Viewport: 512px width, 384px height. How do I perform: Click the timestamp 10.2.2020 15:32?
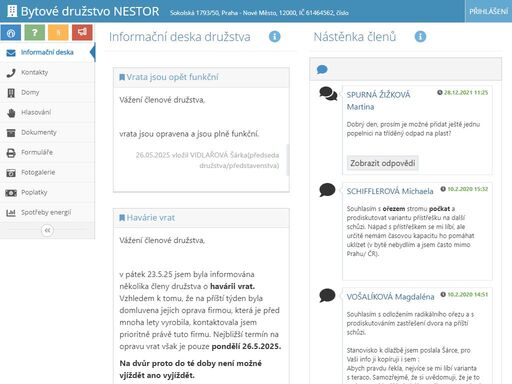pyautogui.click(x=468, y=189)
